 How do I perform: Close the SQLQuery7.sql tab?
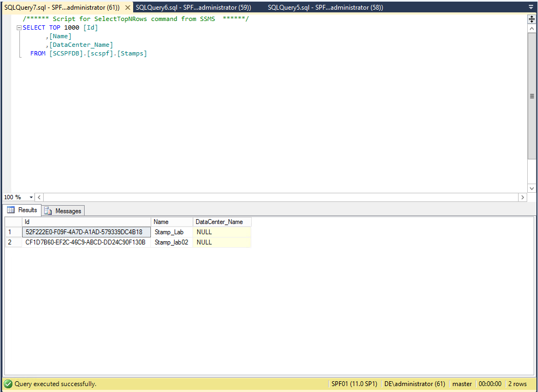(x=128, y=8)
